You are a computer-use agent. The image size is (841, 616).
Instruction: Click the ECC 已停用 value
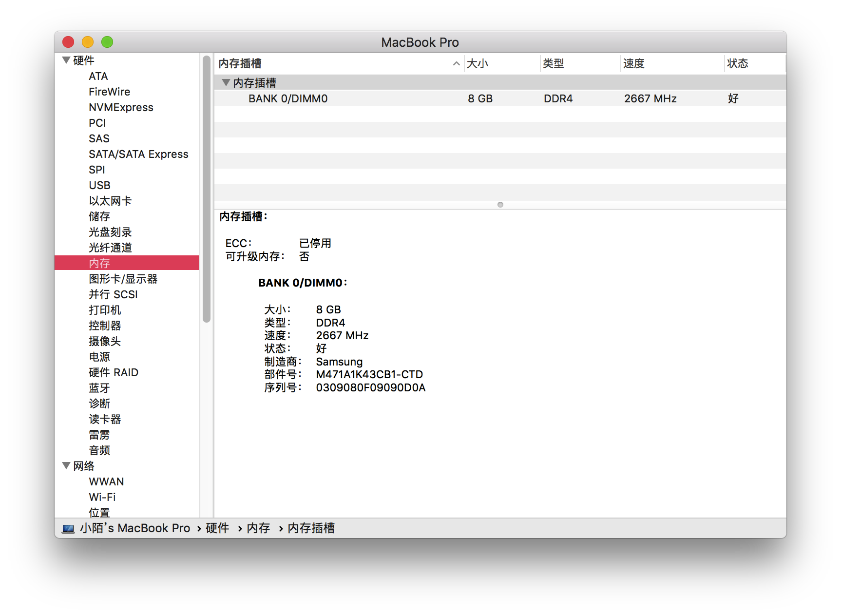pos(315,243)
